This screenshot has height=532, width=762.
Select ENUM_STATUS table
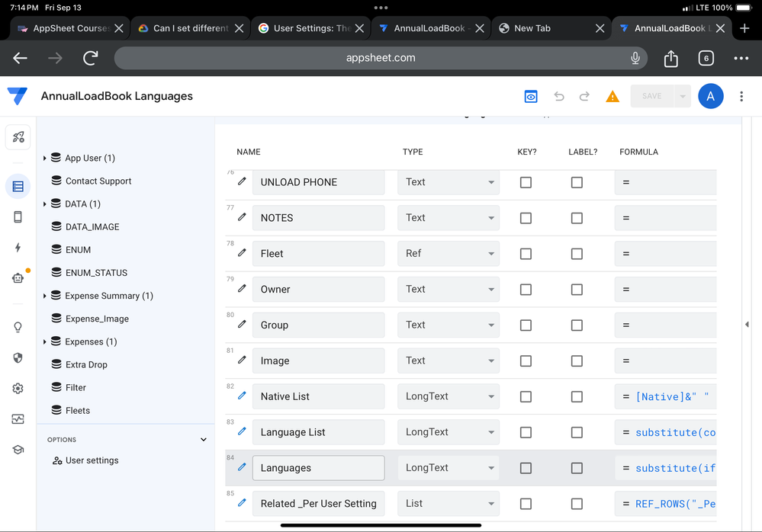(x=96, y=273)
